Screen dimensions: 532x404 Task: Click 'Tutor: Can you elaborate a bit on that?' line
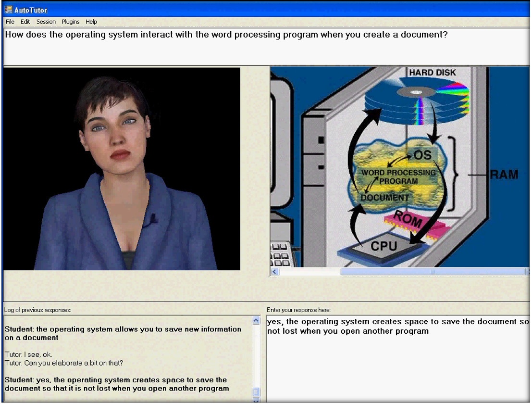(x=64, y=363)
